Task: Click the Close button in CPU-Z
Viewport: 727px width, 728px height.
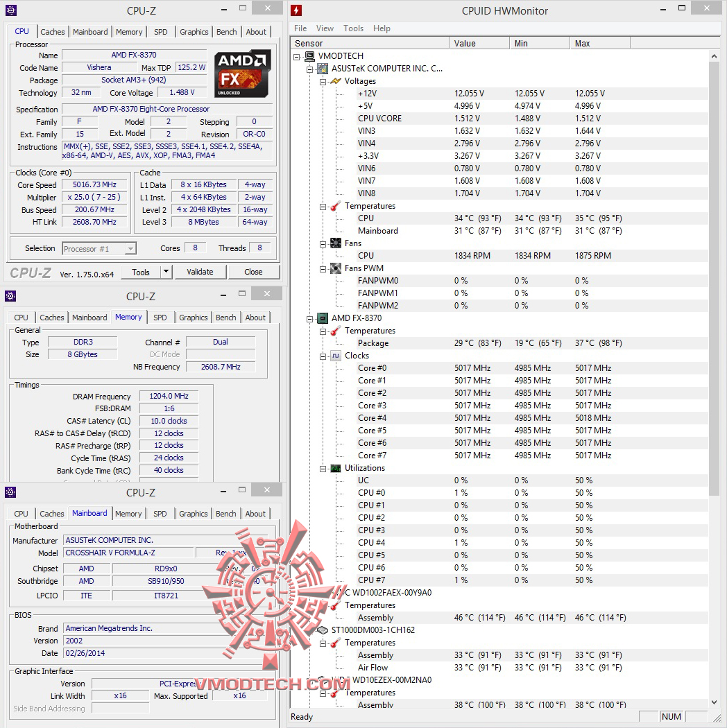Action: pos(254,272)
